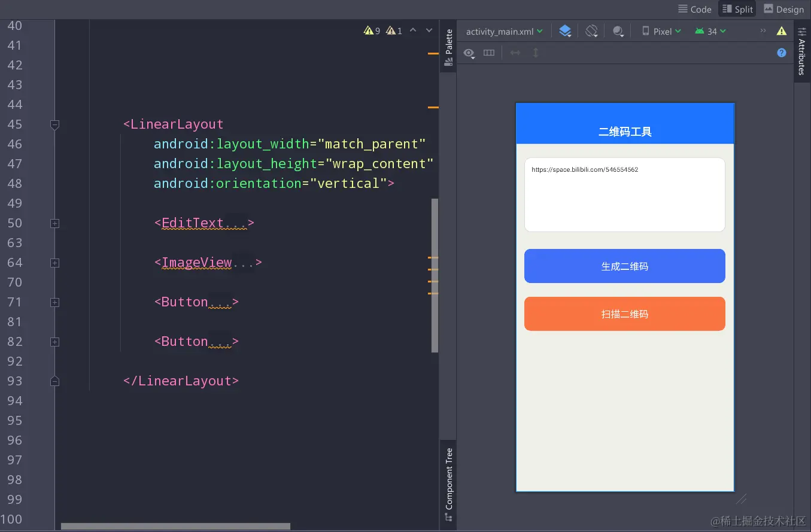Viewport: 811px width, 532px height.
Task: Click the <LinearLayout opening tag
Action: [173, 124]
